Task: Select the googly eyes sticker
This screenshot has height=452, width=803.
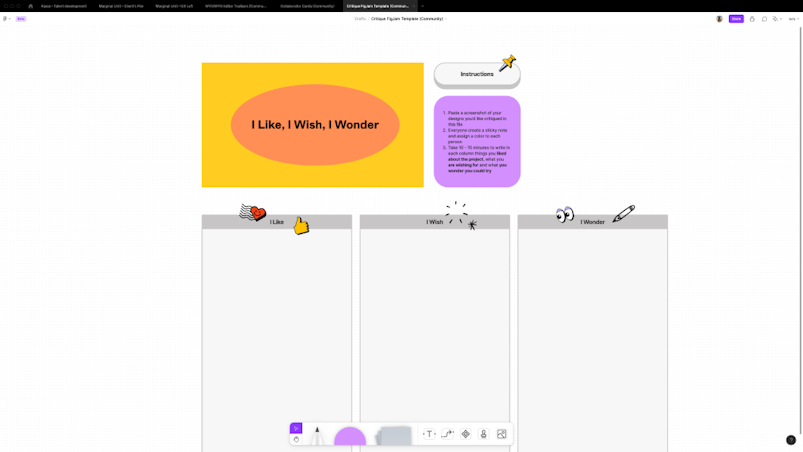Action: 565,214
